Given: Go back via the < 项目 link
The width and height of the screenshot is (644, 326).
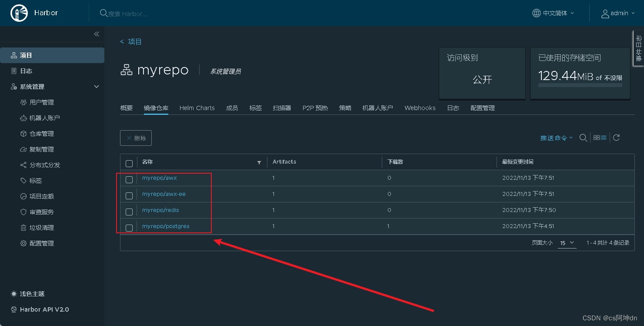Looking at the screenshot, I should click(x=131, y=42).
